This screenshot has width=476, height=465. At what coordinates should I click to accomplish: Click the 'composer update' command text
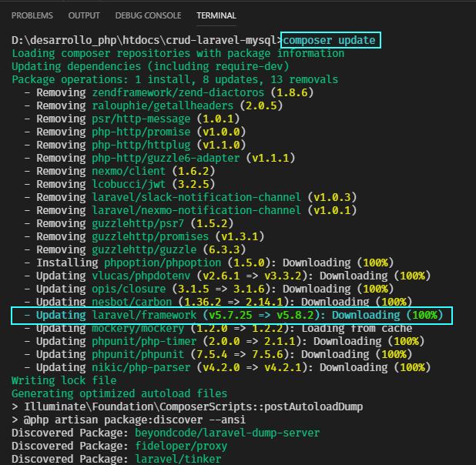(x=330, y=40)
